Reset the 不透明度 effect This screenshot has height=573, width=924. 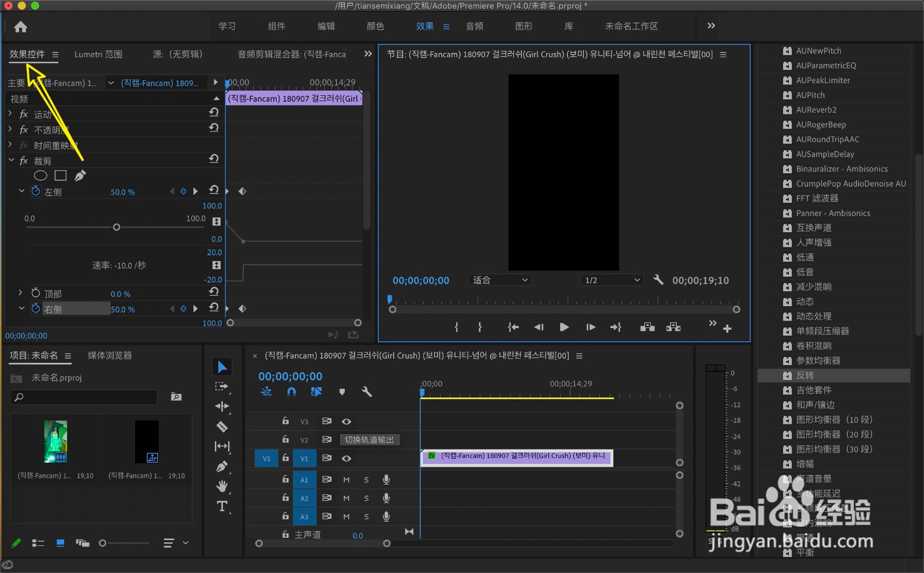click(214, 128)
